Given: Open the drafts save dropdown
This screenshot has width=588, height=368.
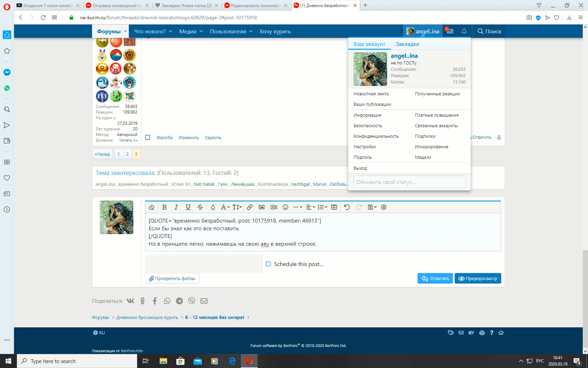Looking at the screenshot, I should click(372, 207).
